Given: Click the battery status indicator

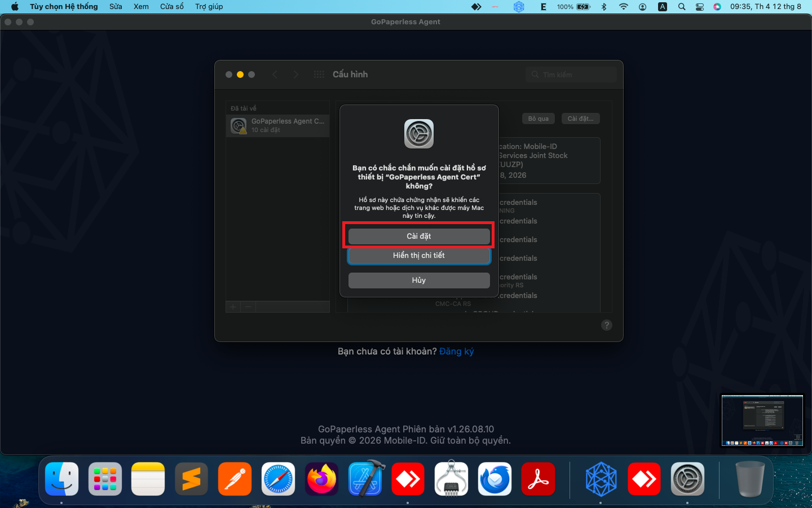Looking at the screenshot, I should 573,7.
